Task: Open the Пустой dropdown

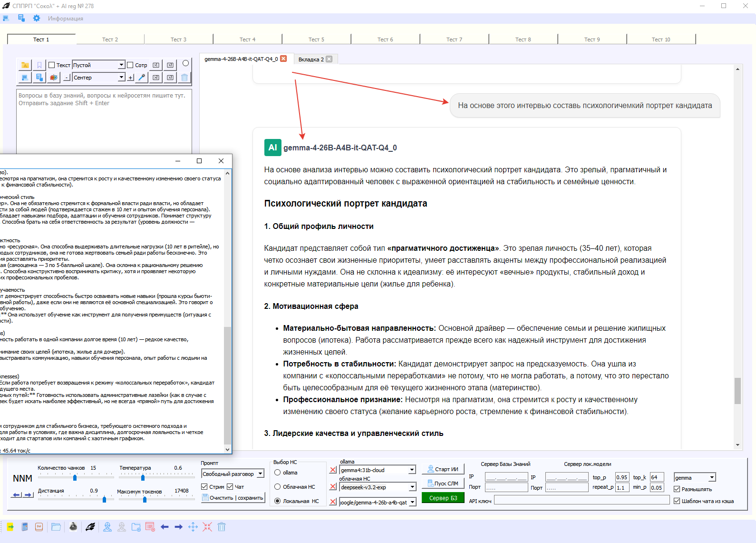Action: [x=121, y=65]
